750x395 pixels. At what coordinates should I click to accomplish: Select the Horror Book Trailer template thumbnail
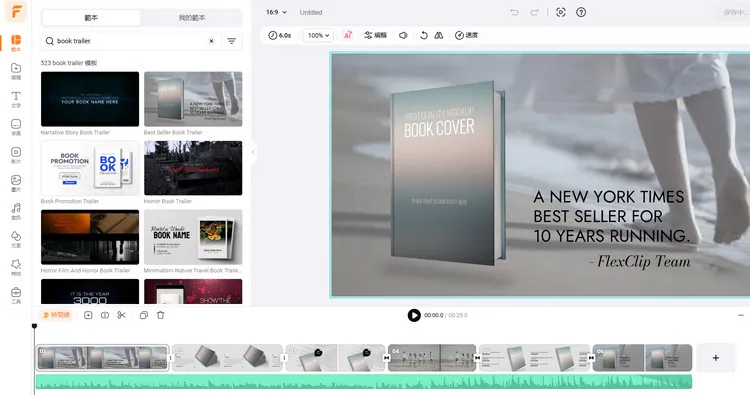tap(193, 168)
